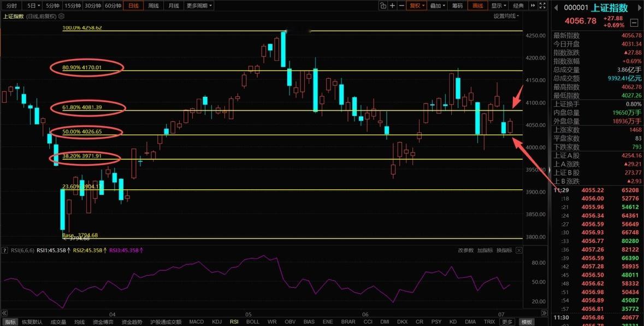The height and width of the screenshot is (326, 644).
Task: Select CCI indicator
Action: [x=368, y=322]
